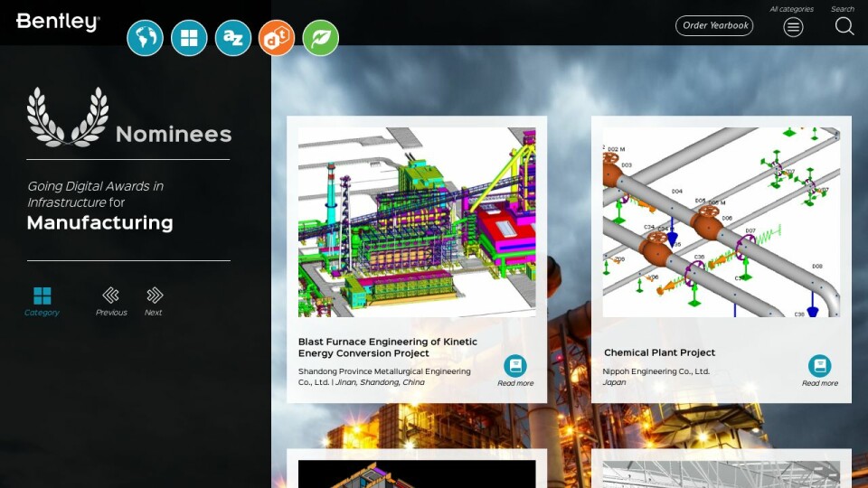Viewport: 868px width, 488px height.
Task: Click 'Going Digital Awards in' text
Action: coord(95,186)
